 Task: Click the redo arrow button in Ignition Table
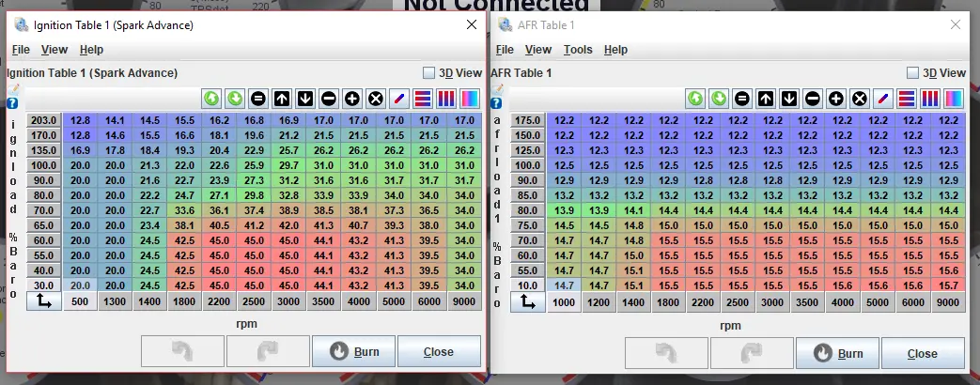coord(268,351)
